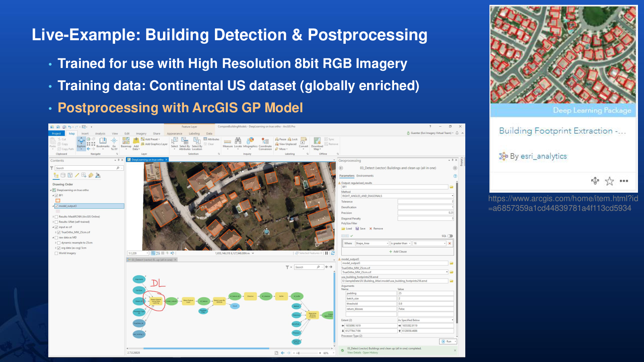Switch to the Insert ribbon tab
644x362 pixels.
(85, 134)
